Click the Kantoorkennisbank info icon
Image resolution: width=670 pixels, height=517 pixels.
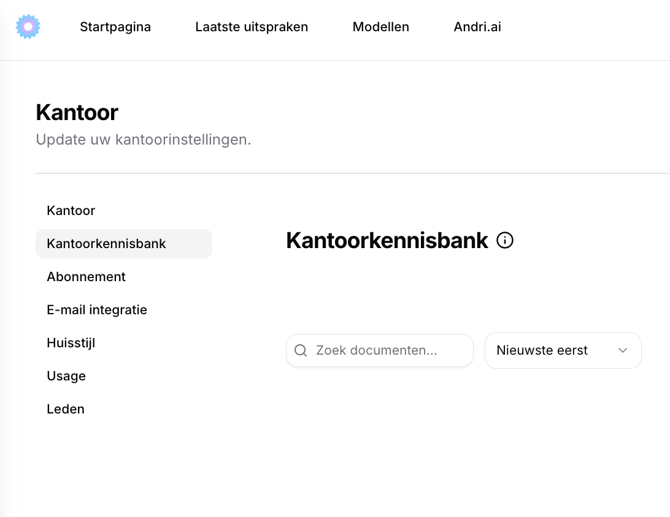tap(505, 240)
